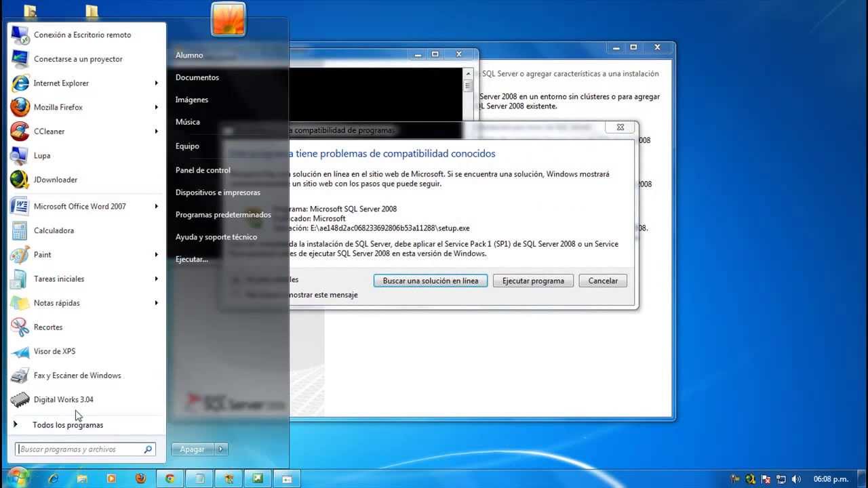This screenshot has width=868, height=488.
Task: Expand the Paint recent files arrow
Action: click(156, 255)
